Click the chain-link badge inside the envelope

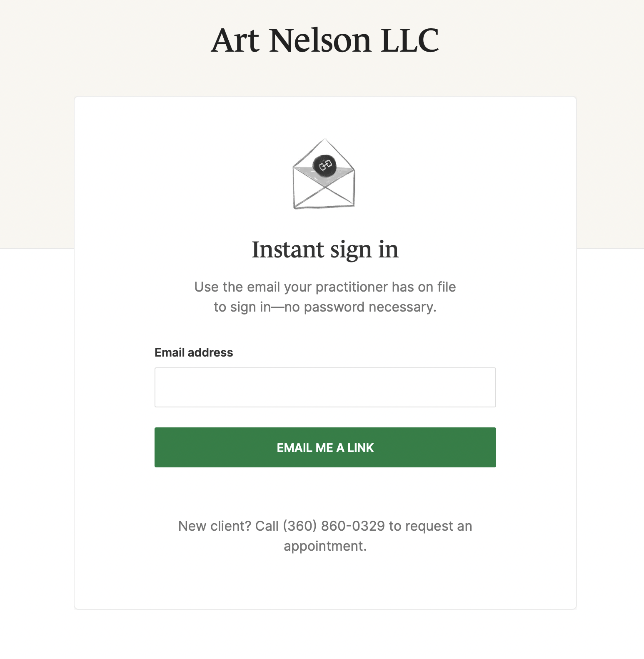(324, 166)
